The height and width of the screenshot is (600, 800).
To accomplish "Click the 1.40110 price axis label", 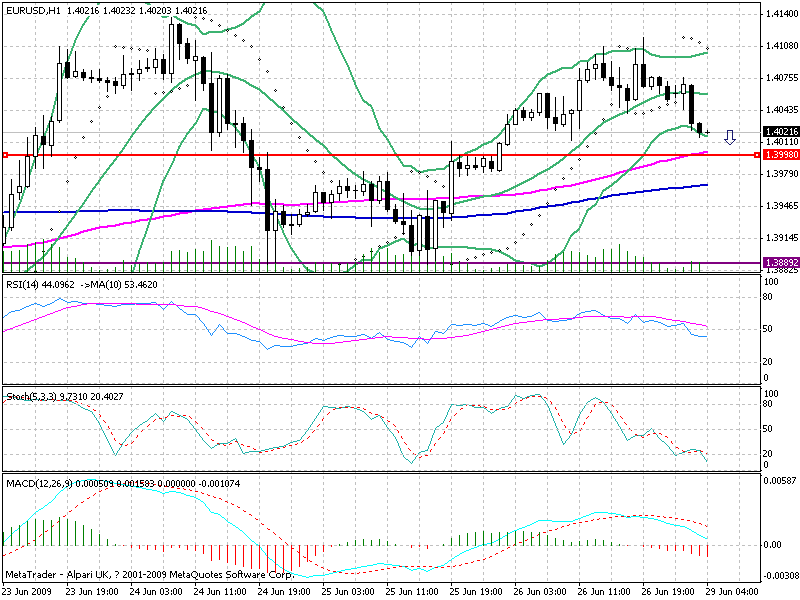I will click(782, 142).
